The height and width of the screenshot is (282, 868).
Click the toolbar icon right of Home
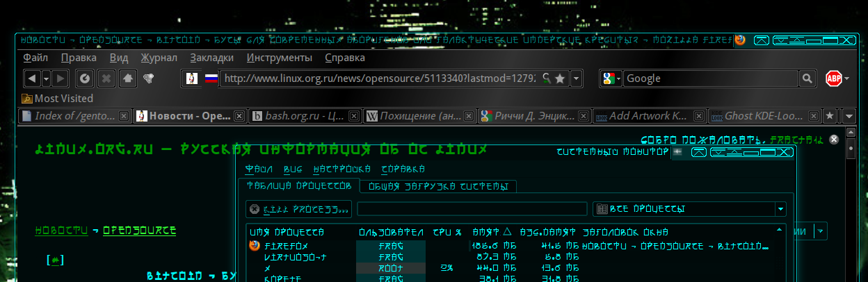[148, 78]
